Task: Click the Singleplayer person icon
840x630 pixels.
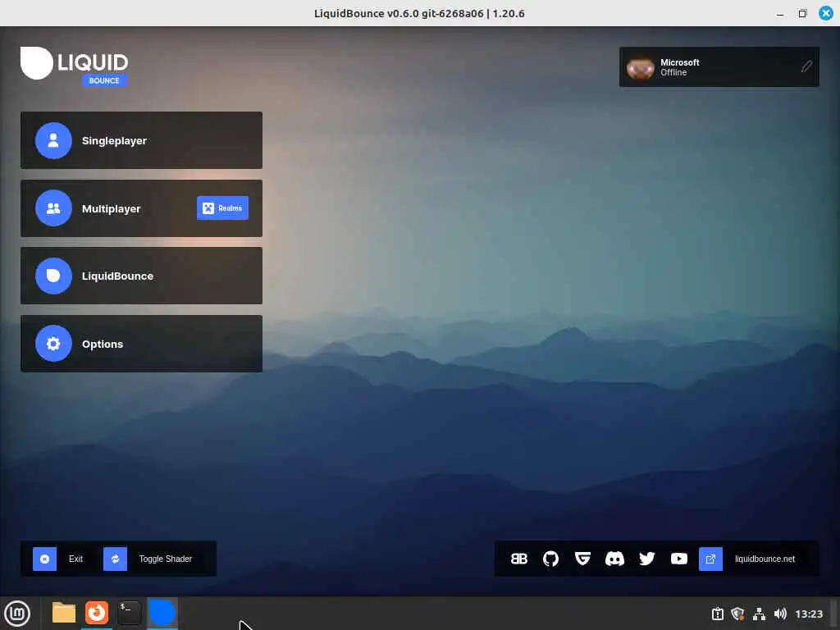Action: pyautogui.click(x=53, y=140)
